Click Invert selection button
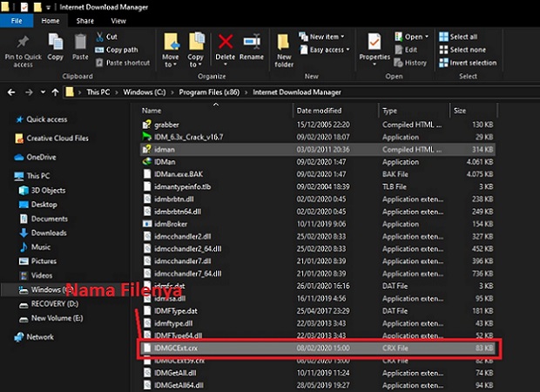540x392 pixels. pyautogui.click(x=473, y=63)
